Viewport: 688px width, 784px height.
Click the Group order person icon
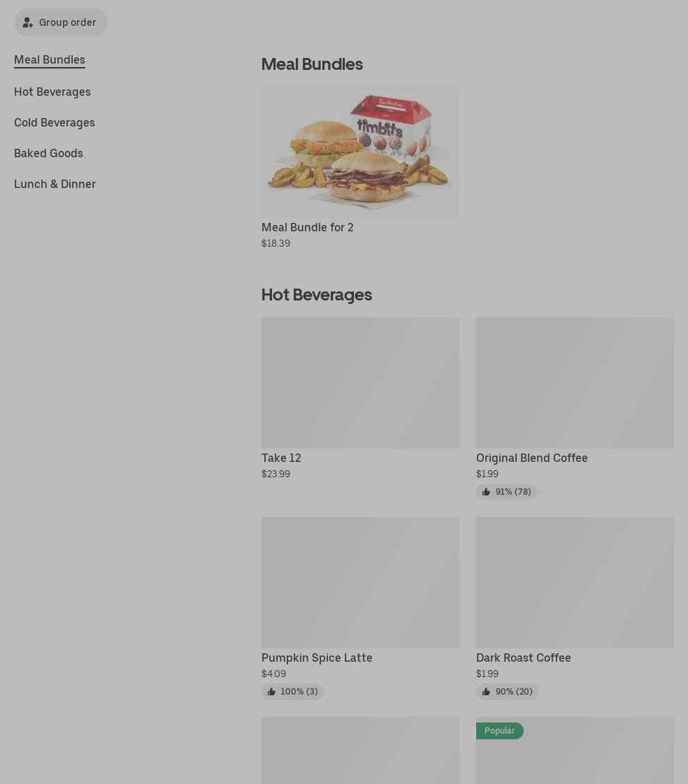coord(27,22)
